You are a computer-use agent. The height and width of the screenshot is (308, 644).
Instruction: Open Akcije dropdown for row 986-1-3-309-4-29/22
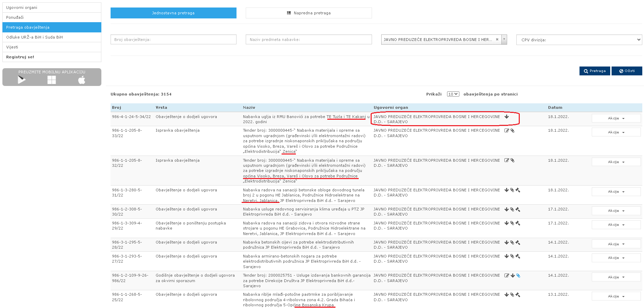616,225
